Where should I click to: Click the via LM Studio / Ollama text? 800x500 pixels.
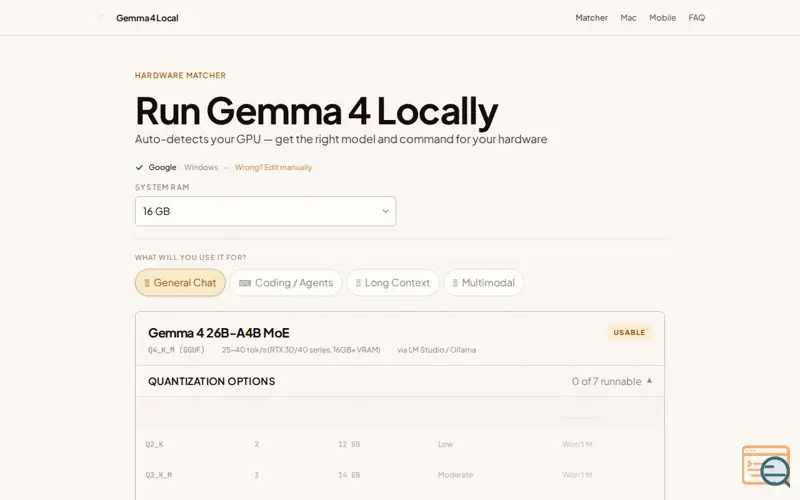[437, 350]
